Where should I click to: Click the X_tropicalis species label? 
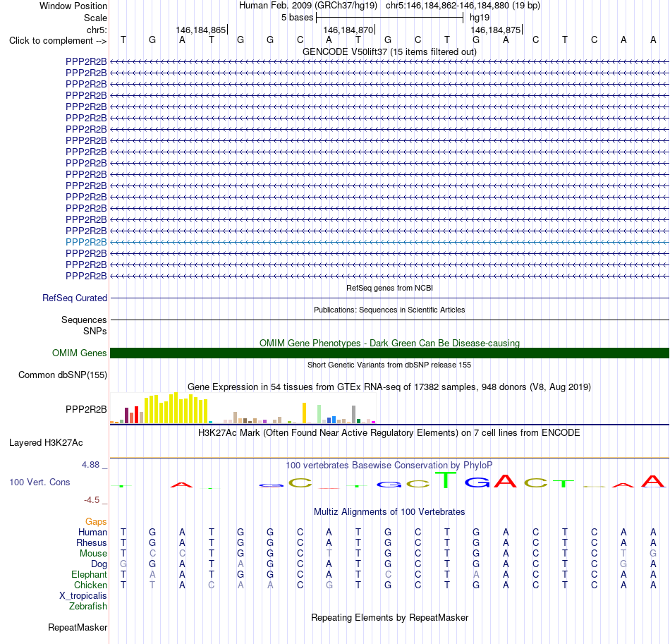coord(83,596)
